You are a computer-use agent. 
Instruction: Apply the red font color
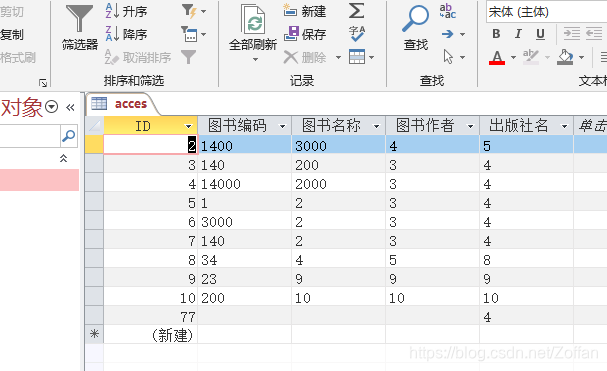pyautogui.click(x=497, y=57)
